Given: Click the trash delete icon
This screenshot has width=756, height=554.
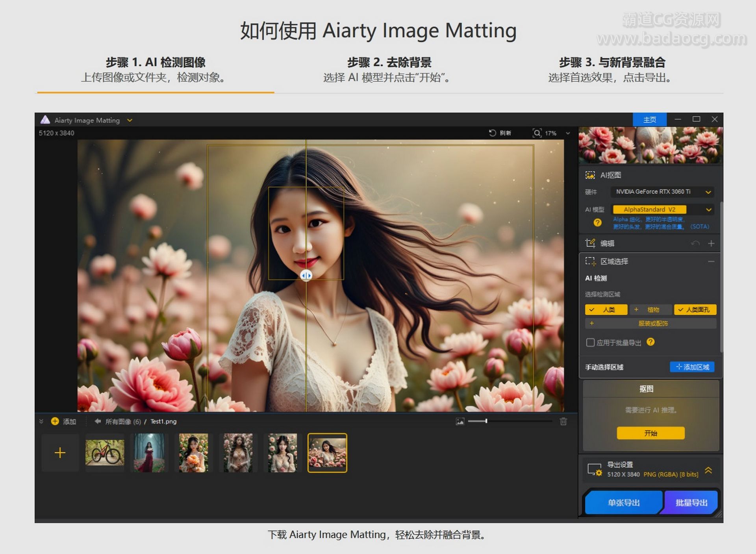Looking at the screenshot, I should (x=563, y=421).
